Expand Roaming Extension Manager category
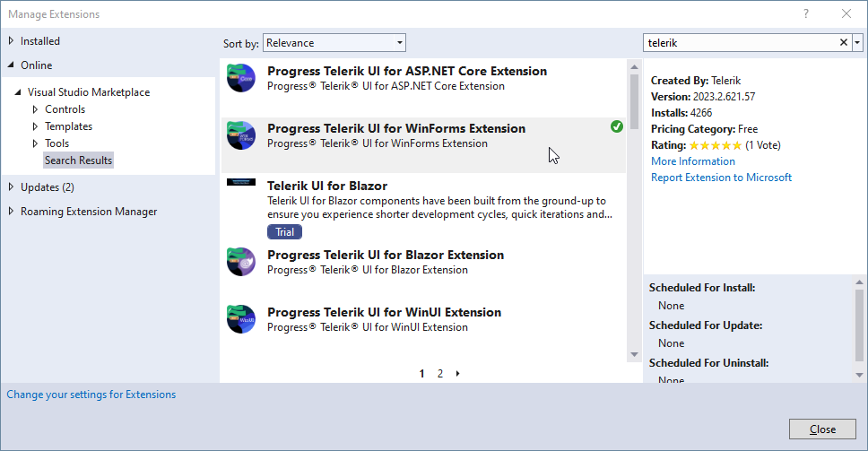 (11, 211)
